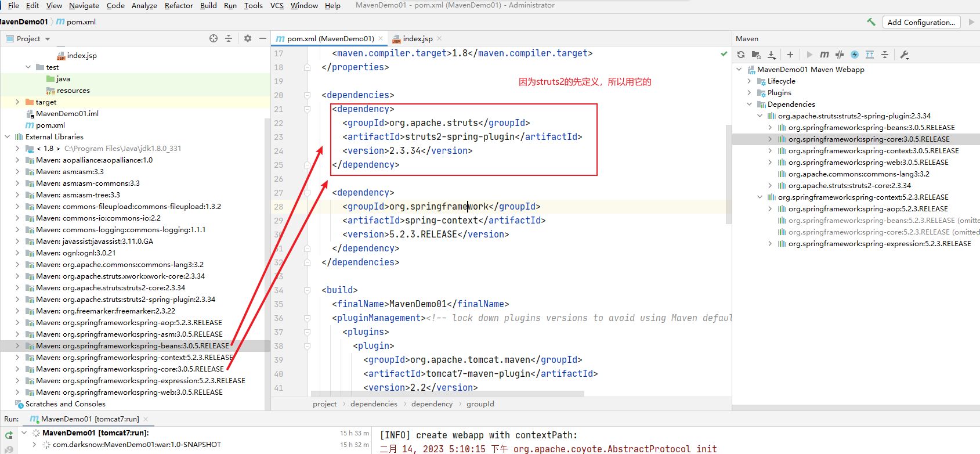Download sources and documentation in Maven panel
The height and width of the screenshot is (454, 980).
click(772, 55)
